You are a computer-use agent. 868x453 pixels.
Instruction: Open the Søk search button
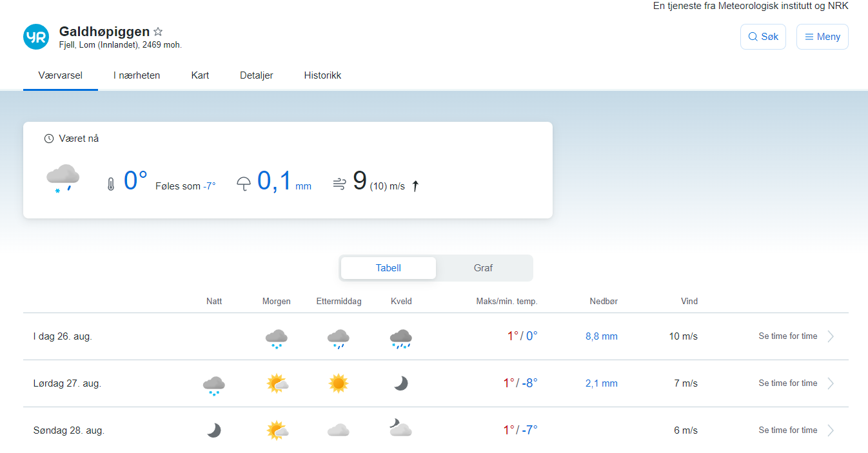[763, 37]
